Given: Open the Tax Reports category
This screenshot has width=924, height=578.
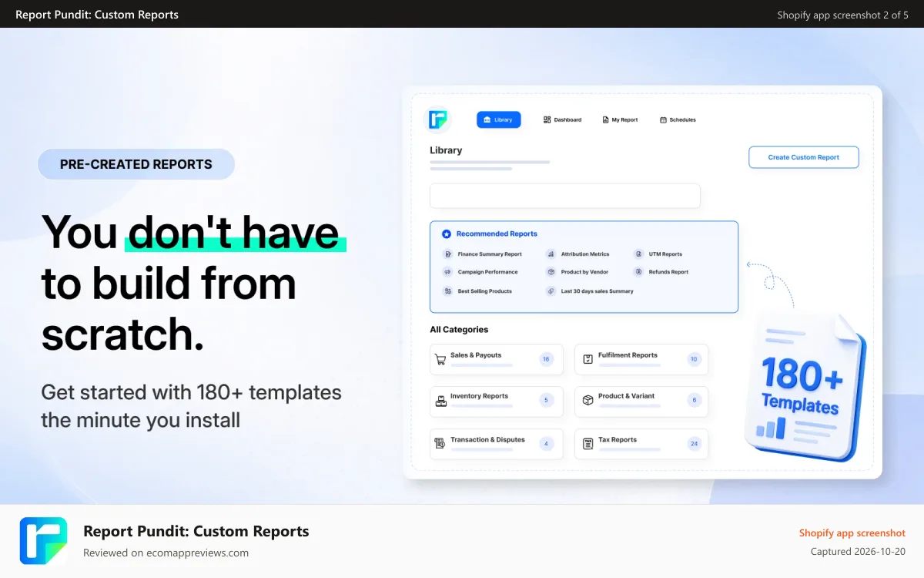Looking at the screenshot, I should [641, 444].
